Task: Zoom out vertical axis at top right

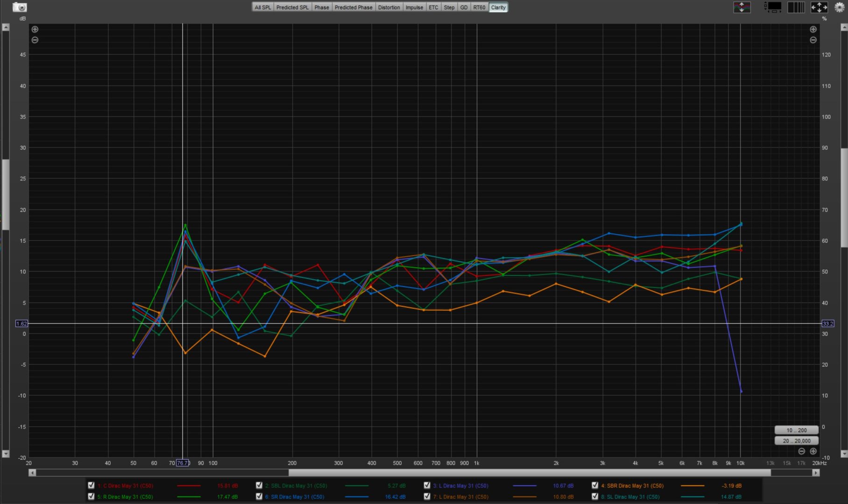Action: click(x=813, y=40)
